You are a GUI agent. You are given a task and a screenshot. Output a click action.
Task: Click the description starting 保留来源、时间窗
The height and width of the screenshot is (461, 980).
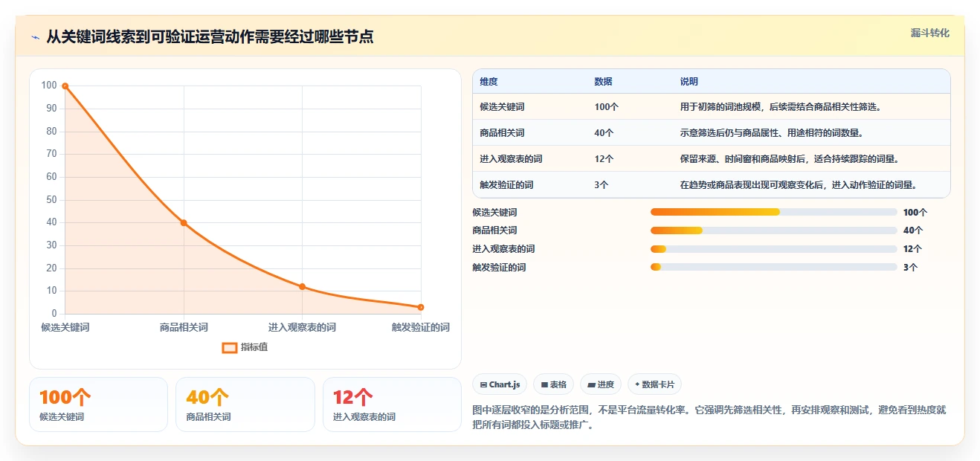[790, 159]
